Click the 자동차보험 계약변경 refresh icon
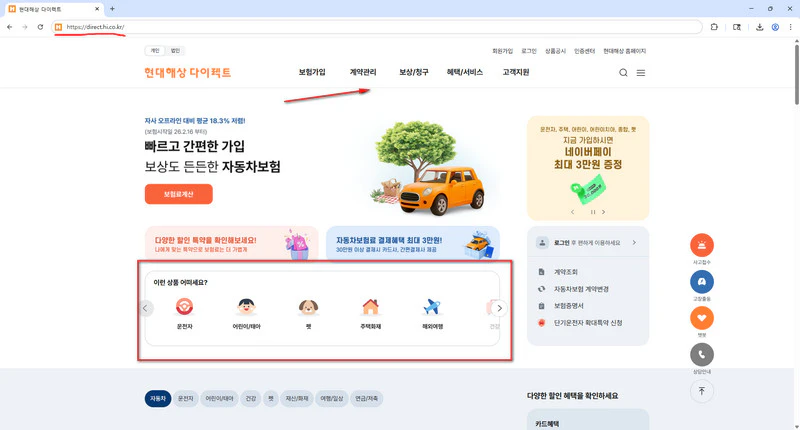This screenshot has width=800, height=430. pyautogui.click(x=541, y=289)
